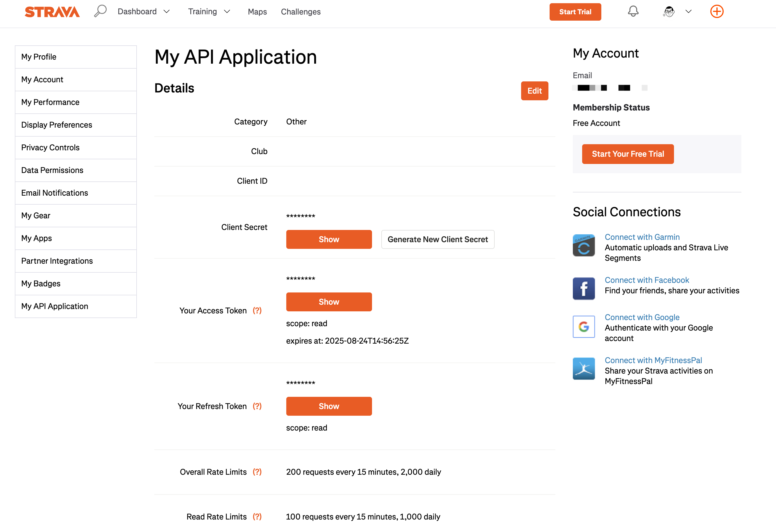Screen dimensions: 776x532
Task: Click the Connect with Facebook link
Action: (647, 280)
